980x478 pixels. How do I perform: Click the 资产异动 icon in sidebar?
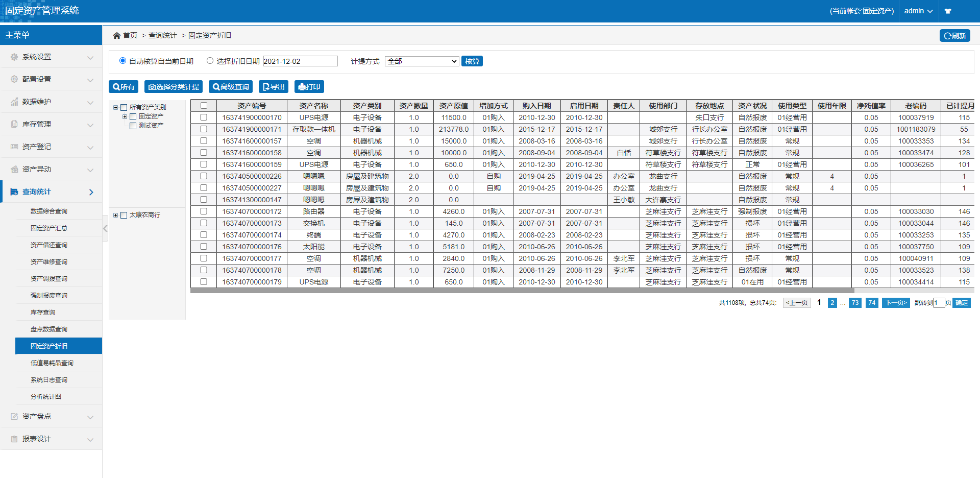coord(14,170)
